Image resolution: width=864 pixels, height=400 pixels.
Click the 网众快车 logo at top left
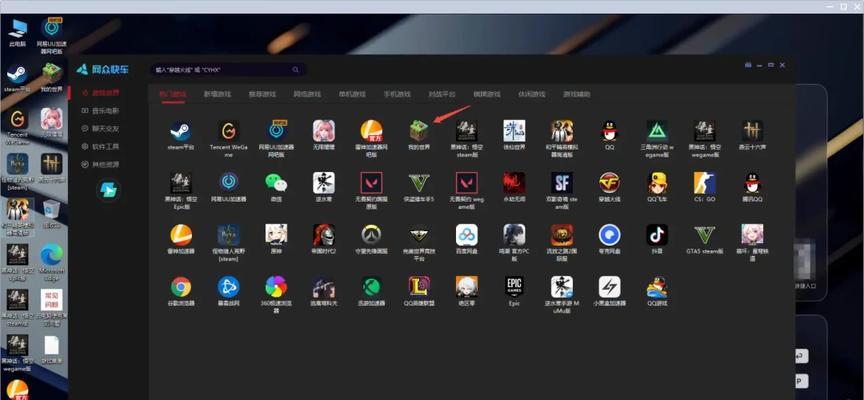(x=103, y=69)
